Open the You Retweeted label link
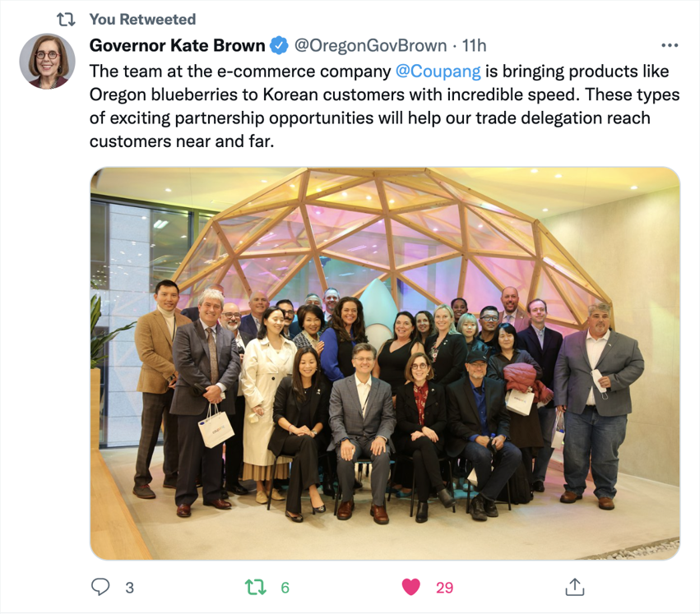Viewport: 700px width, 614px height. click(x=142, y=19)
